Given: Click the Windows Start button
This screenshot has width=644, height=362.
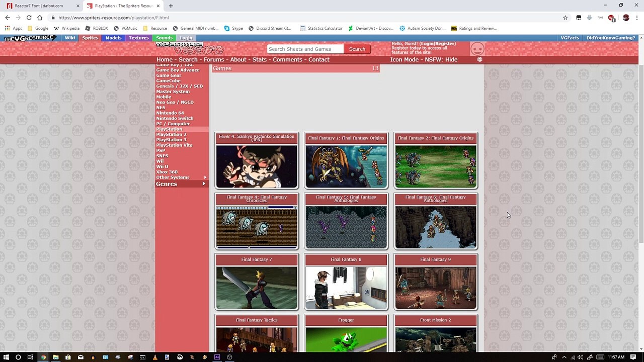Looking at the screenshot, I should click(x=6, y=357).
